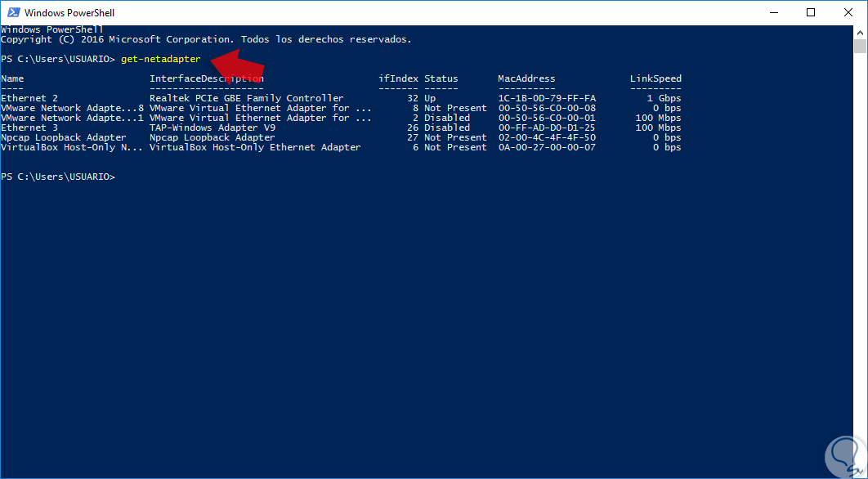This screenshot has width=868, height=479.
Task: Click MAC address 1C-1B-0D-79-FF-FA
Action: click(547, 98)
